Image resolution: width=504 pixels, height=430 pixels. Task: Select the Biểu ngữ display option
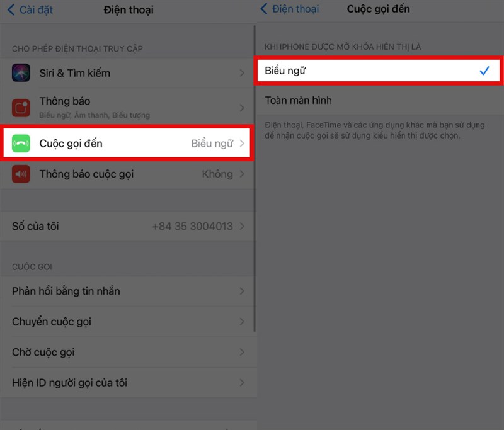tap(379, 71)
